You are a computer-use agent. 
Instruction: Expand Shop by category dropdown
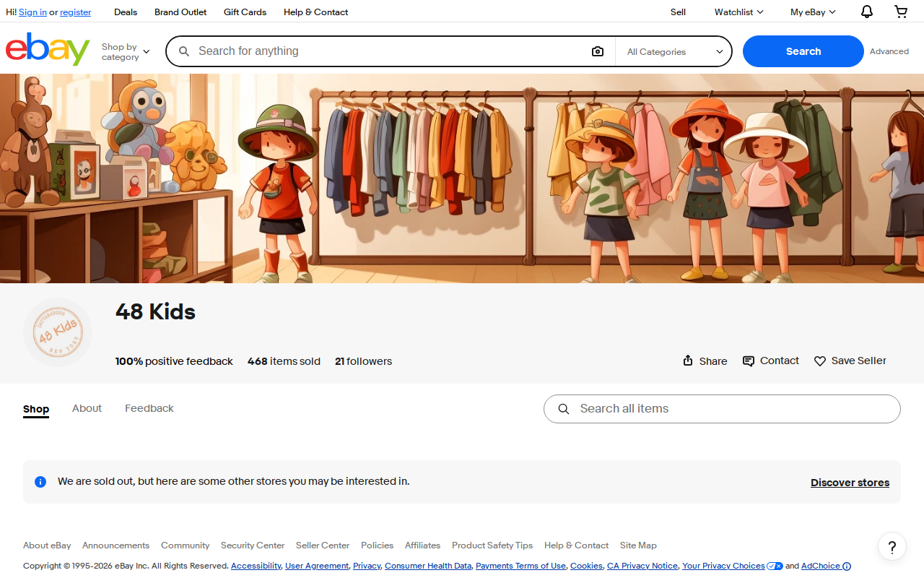[126, 51]
